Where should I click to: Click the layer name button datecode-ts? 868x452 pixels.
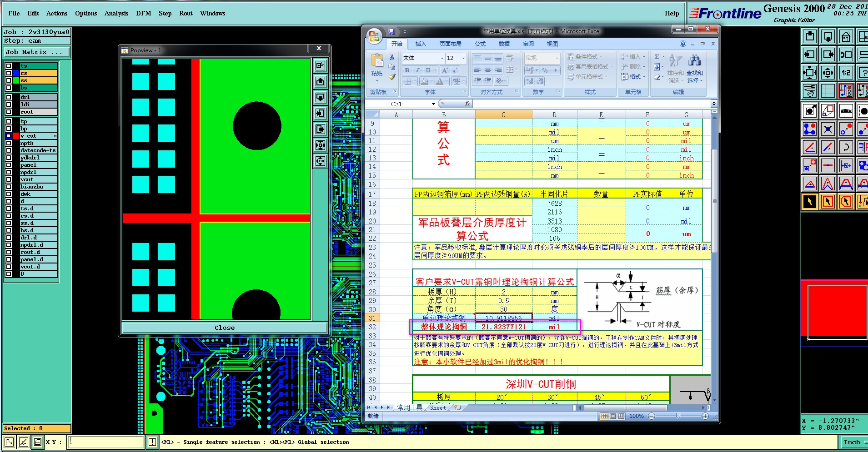click(38, 150)
